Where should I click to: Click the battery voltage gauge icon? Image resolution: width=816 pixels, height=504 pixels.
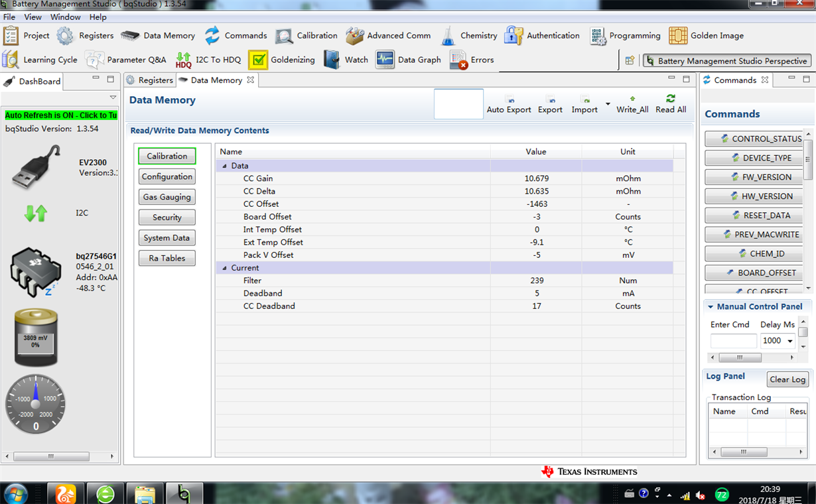click(x=36, y=338)
